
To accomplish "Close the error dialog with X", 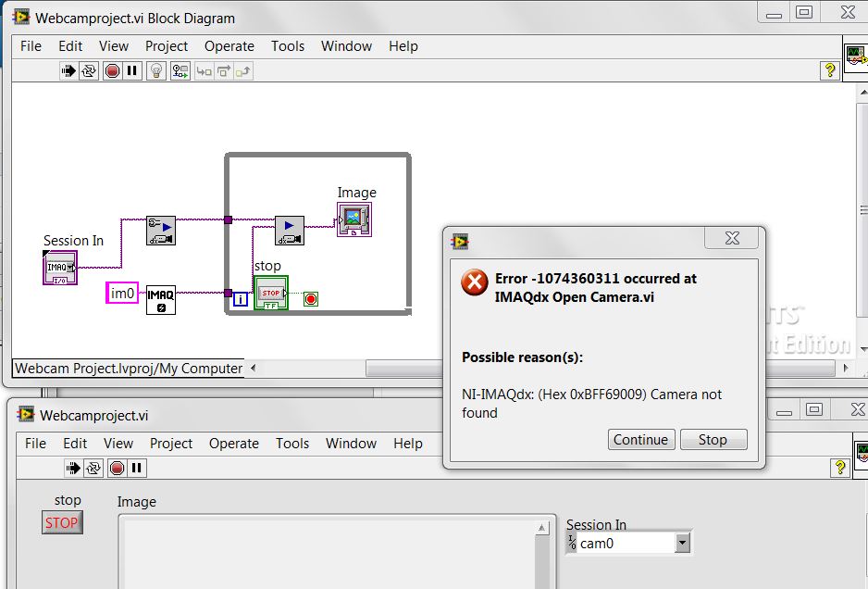I will click(732, 238).
